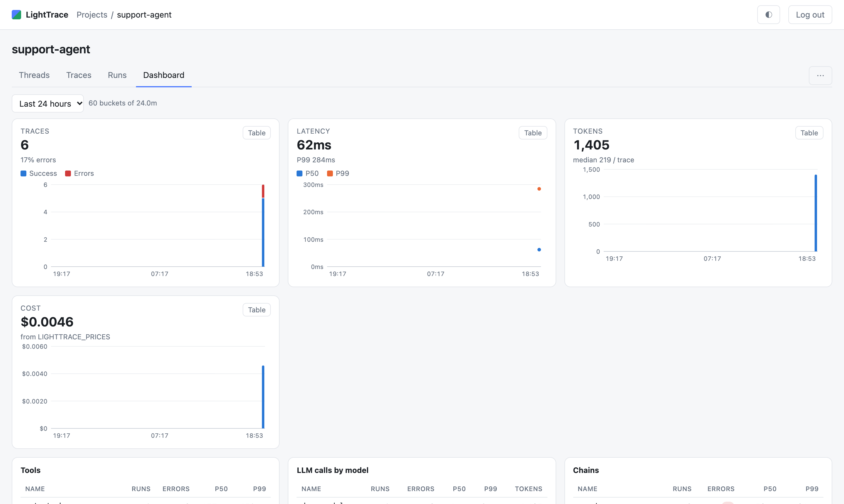Click the 'P99 284ms' subtitle

point(316,160)
